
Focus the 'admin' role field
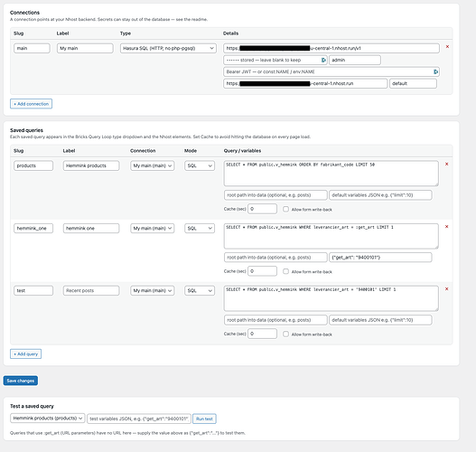355,61
